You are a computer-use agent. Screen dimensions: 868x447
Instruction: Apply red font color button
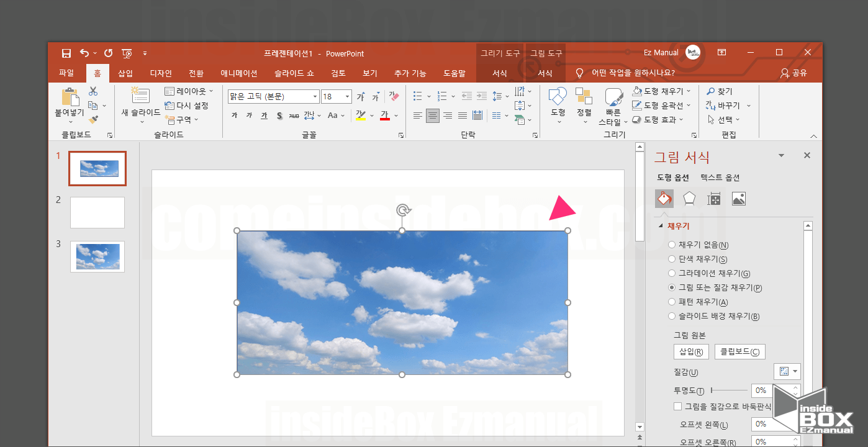(x=384, y=115)
